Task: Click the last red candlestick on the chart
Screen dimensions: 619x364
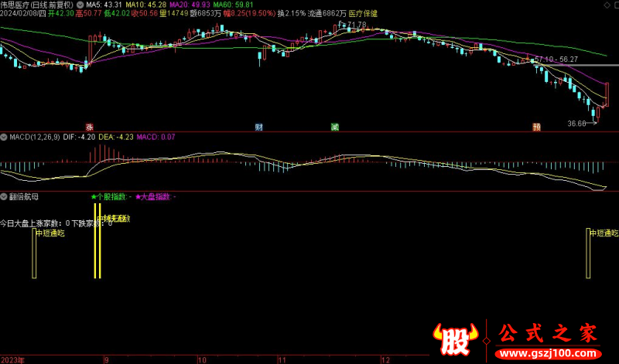Action: coord(607,94)
